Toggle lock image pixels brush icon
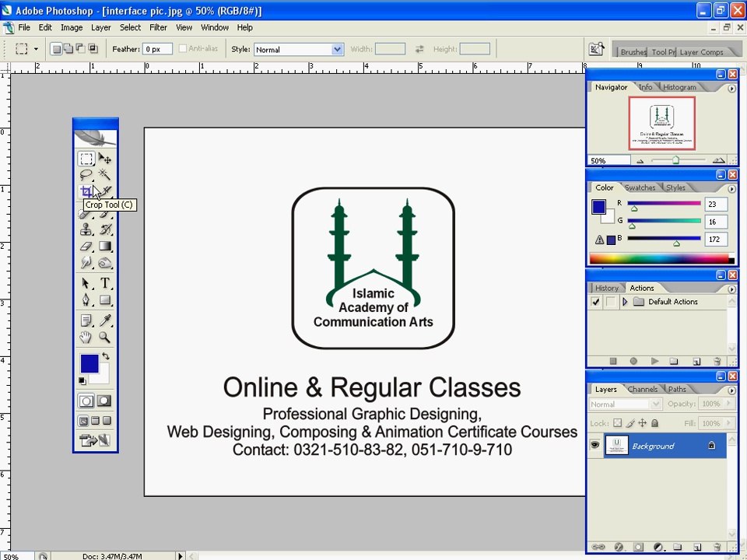The width and height of the screenshot is (747, 560). tap(630, 423)
